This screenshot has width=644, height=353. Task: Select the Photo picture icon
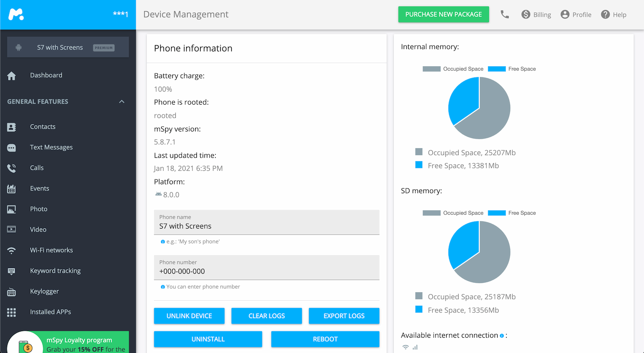[x=12, y=209]
